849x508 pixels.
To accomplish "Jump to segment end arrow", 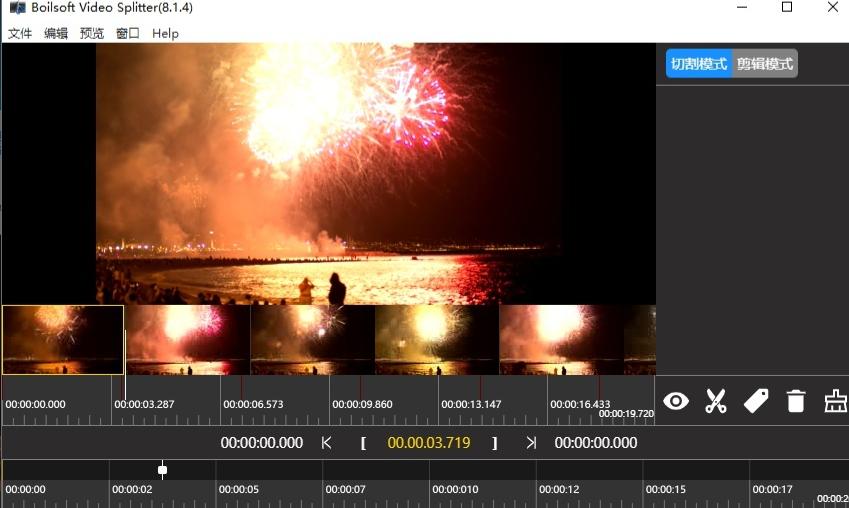I will (x=531, y=442).
